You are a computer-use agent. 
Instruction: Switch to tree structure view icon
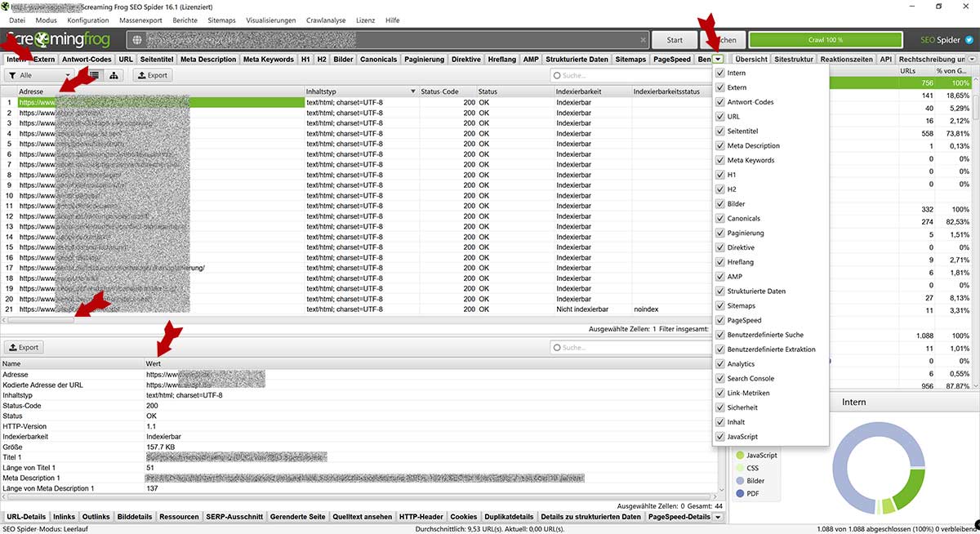pyautogui.click(x=114, y=74)
